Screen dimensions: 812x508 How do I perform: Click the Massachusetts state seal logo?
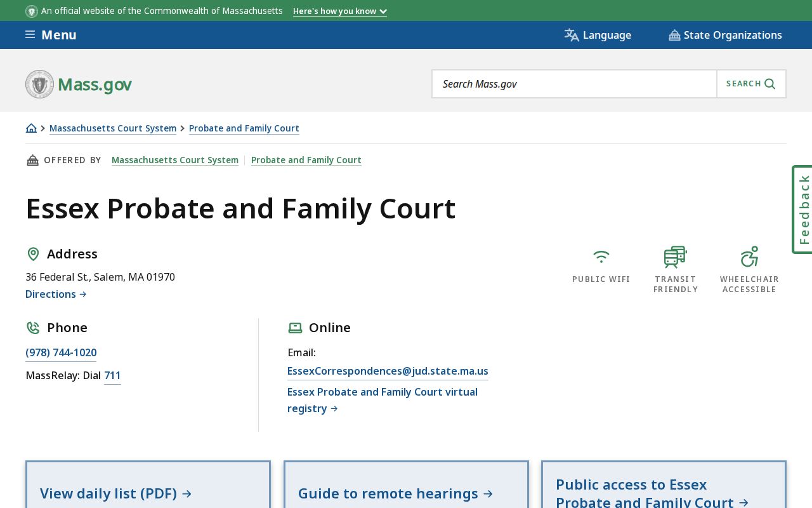point(39,84)
